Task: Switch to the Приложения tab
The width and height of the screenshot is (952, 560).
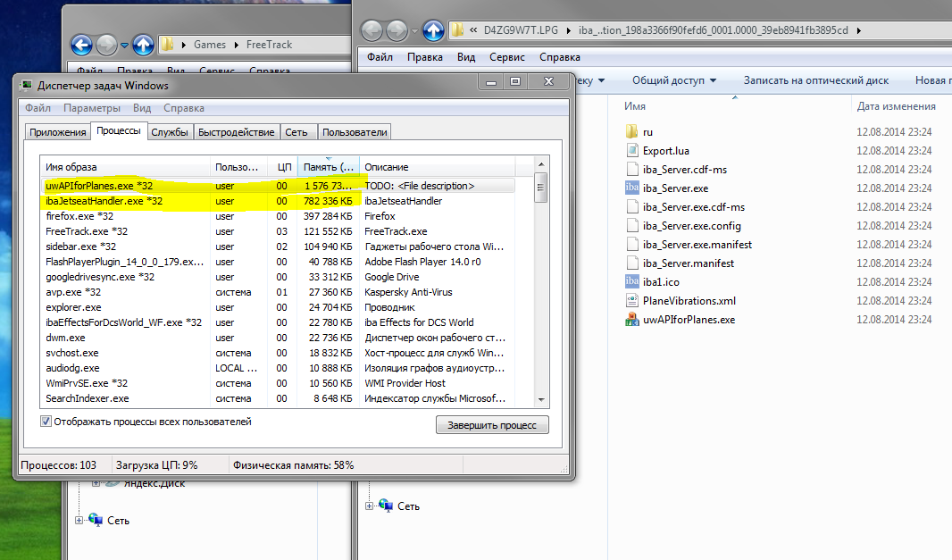Action: [58, 132]
